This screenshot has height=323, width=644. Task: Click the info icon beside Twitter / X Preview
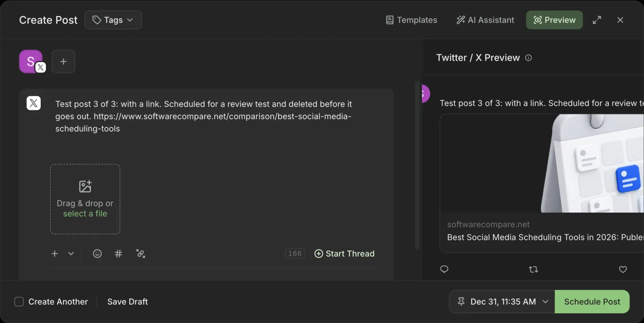click(528, 58)
